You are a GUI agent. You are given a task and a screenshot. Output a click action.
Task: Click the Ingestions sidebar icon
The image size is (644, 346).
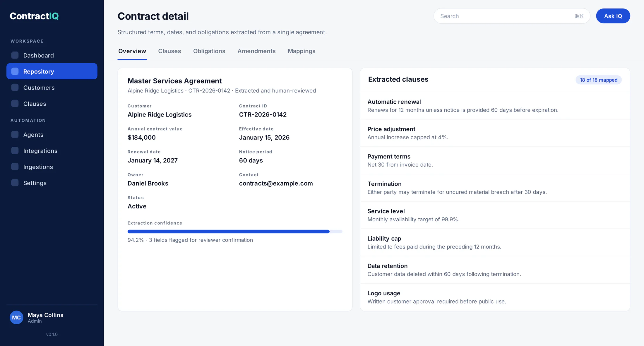[x=15, y=167]
